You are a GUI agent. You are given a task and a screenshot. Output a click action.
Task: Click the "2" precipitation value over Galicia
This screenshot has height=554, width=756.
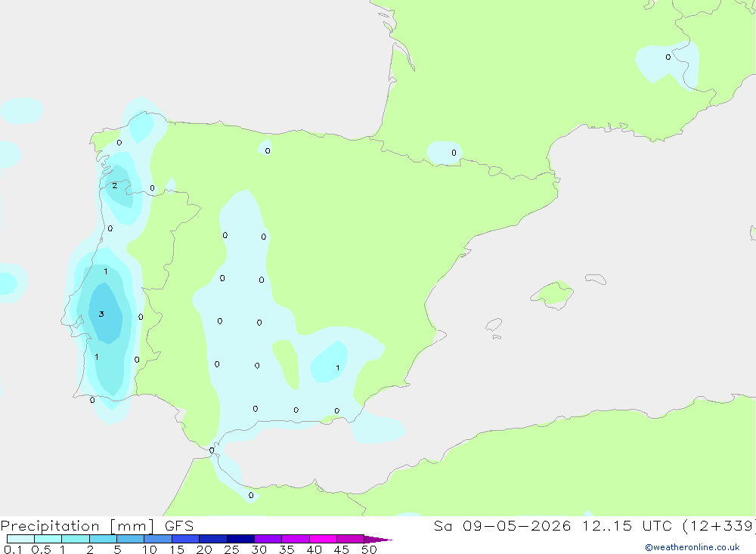(114, 186)
